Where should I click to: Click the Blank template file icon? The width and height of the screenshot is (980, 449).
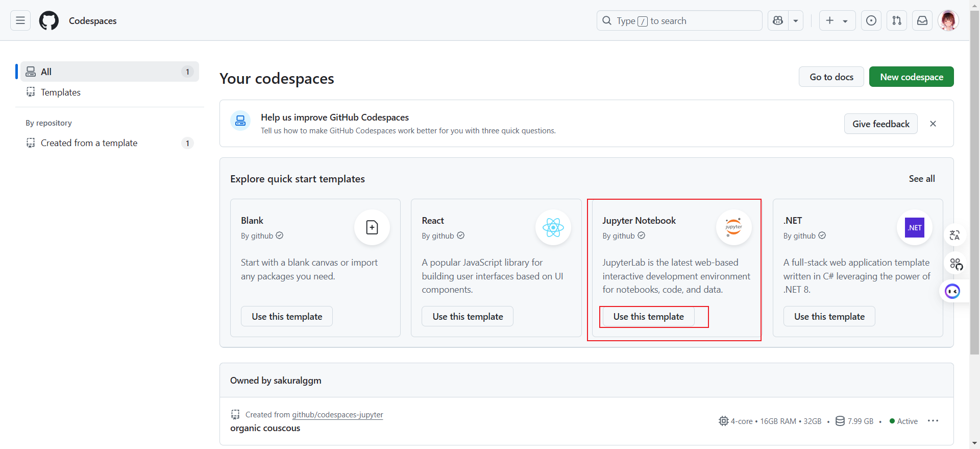tap(372, 227)
